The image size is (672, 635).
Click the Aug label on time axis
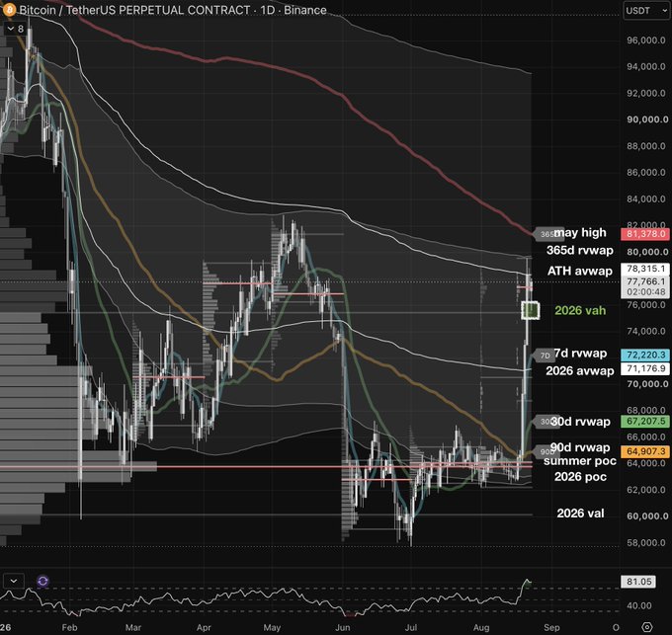click(481, 628)
